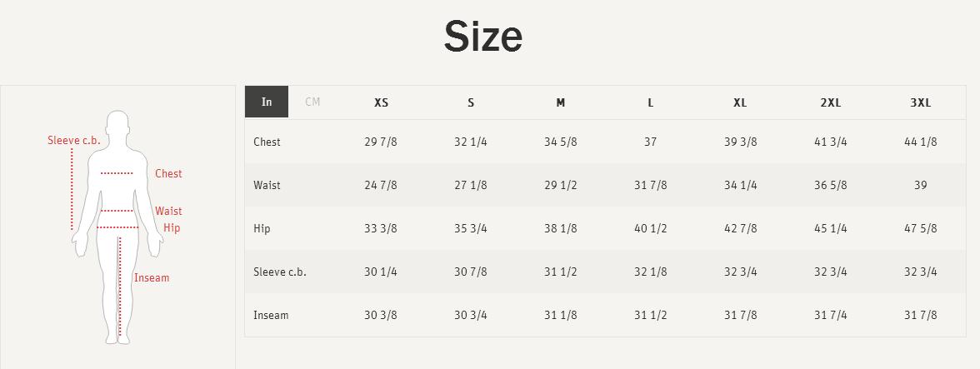Click the Hip label on body diagram
The image size is (980, 369).
(x=172, y=228)
